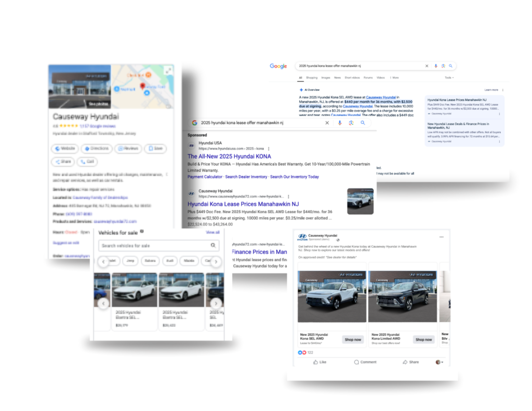
Task: Click the voice search microphone in middle search bar
Action: [x=339, y=123]
